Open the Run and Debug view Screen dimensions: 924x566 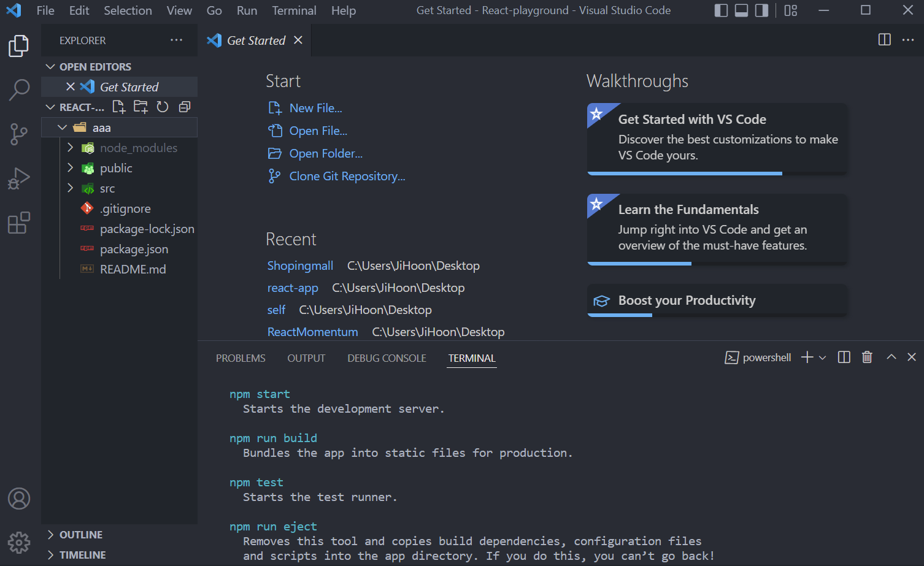19,178
